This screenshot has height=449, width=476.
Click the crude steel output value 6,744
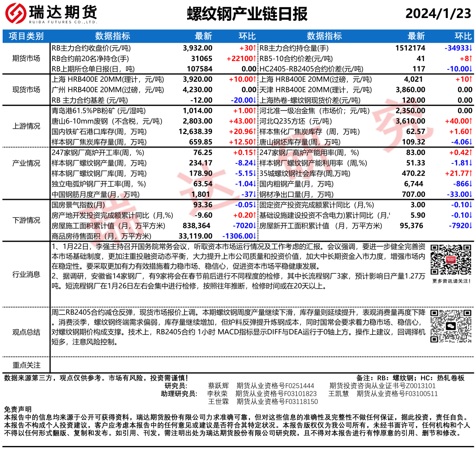tap(414, 184)
